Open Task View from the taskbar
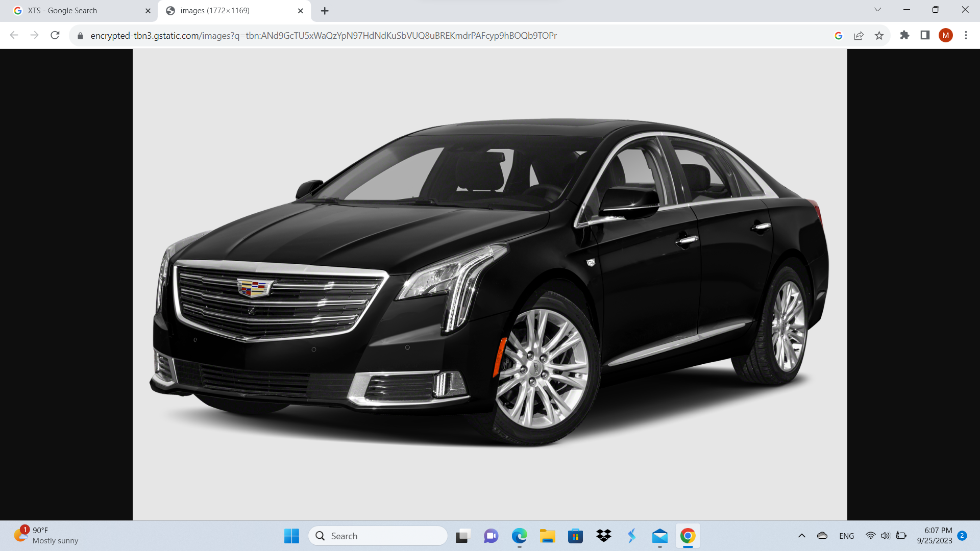This screenshot has height=551, width=980. pyautogui.click(x=462, y=536)
